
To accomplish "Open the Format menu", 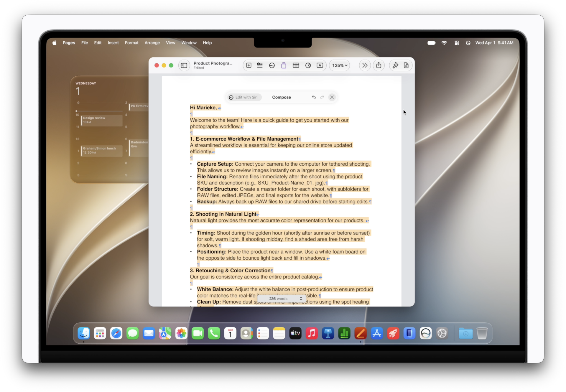I will pos(131,43).
